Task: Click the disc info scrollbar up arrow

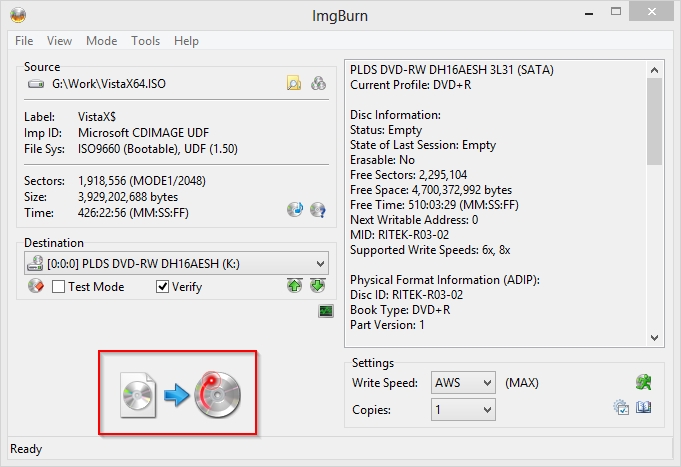Action: 655,70
